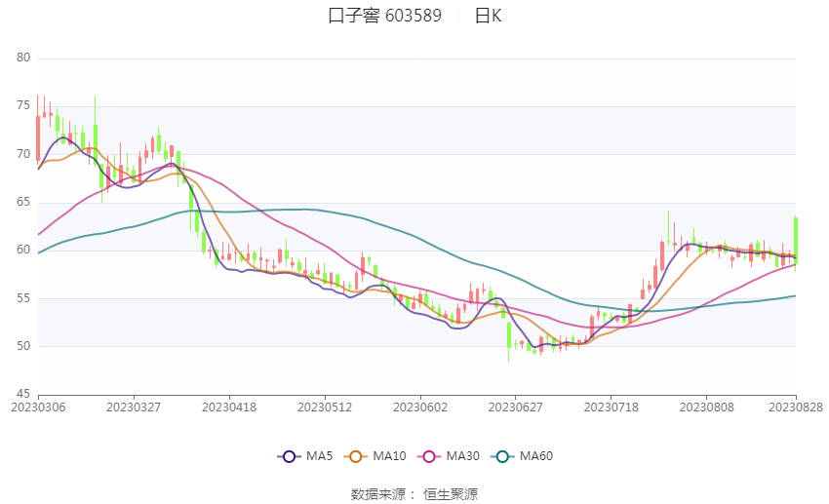
Task: Click the 45 value on the y-axis
Action: point(23,394)
